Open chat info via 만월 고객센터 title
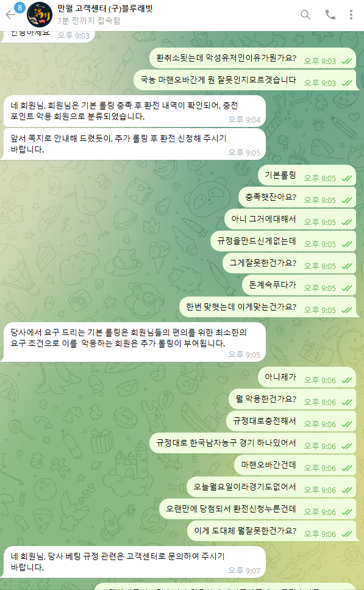The width and height of the screenshot is (364, 590). tap(105, 9)
